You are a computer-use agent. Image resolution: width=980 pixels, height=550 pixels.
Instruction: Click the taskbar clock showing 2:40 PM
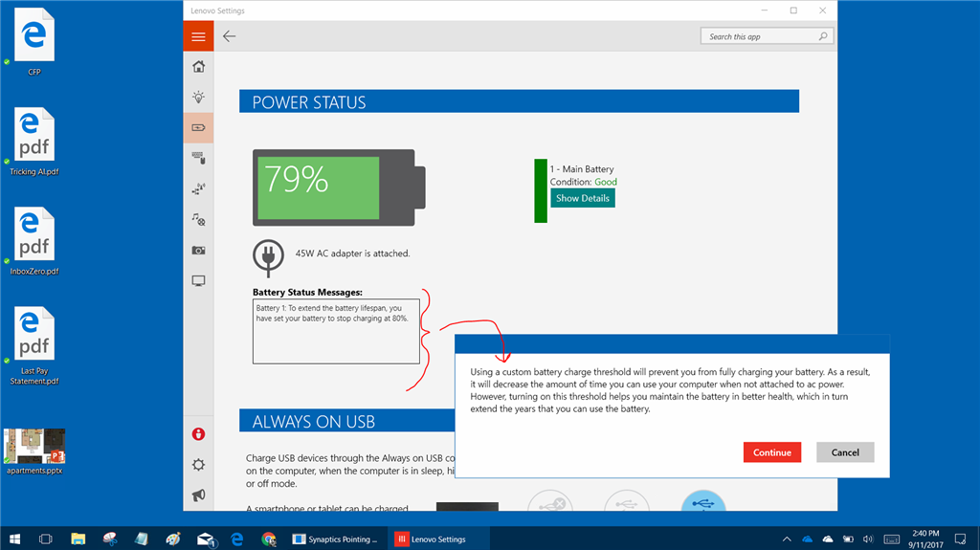[x=925, y=539]
